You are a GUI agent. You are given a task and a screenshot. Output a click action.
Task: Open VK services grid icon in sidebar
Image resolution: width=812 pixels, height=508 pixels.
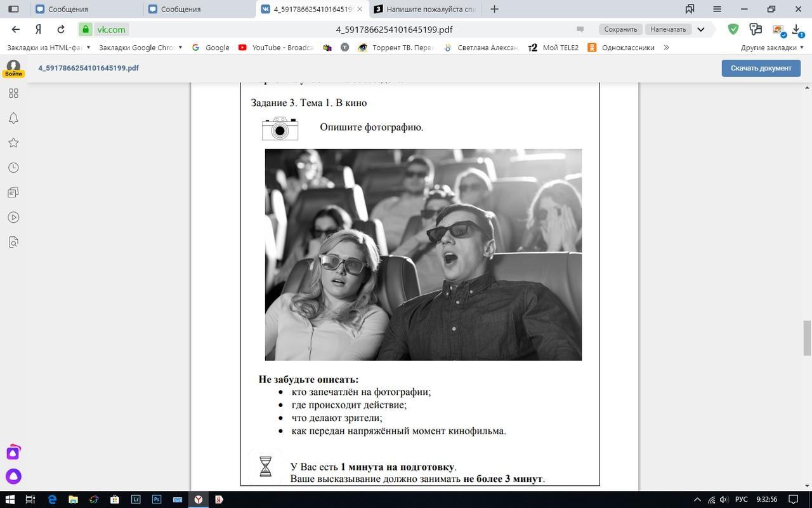pyautogui.click(x=13, y=93)
